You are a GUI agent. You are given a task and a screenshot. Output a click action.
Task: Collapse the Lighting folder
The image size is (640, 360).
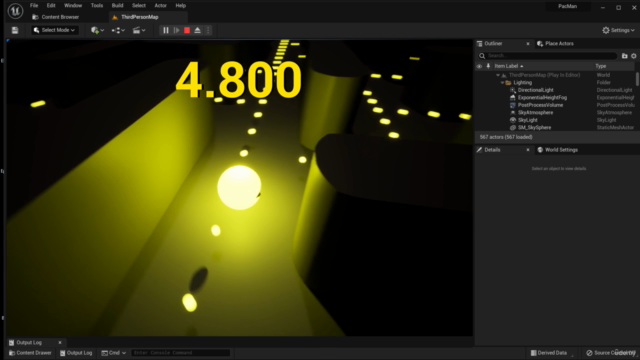click(502, 83)
